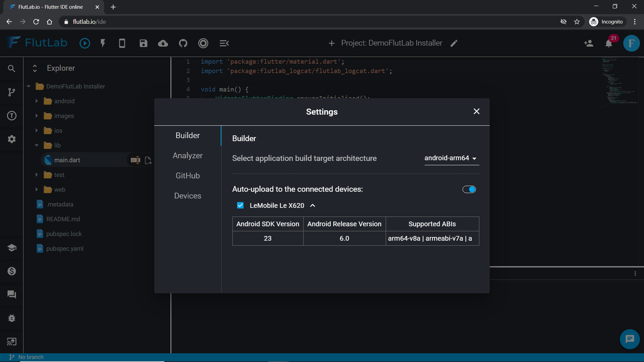Screen dimensions: 644x362
Task: Open a new browser tab
Action: tap(113, 7)
